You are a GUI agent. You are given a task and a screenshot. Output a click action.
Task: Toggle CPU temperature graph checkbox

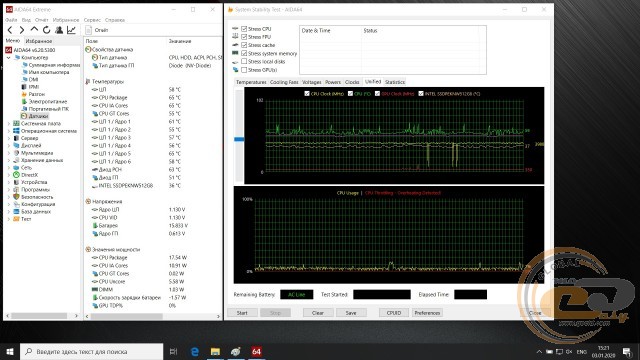pyautogui.click(x=350, y=93)
